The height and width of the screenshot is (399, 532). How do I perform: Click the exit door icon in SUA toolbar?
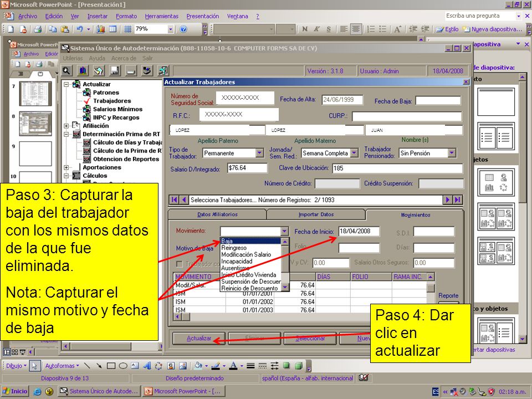click(163, 70)
